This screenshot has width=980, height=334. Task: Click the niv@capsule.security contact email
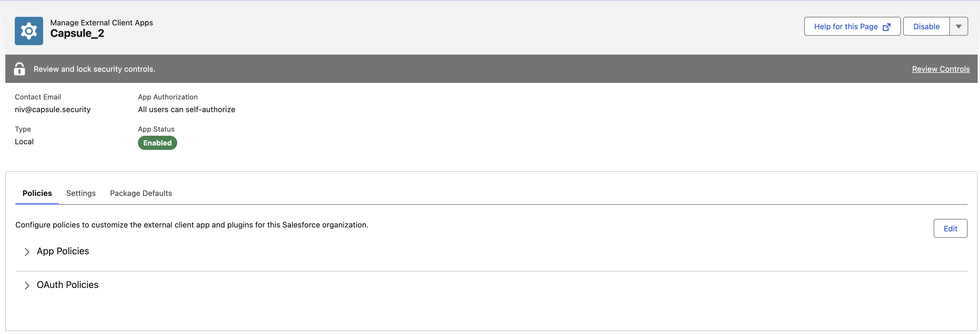click(53, 109)
